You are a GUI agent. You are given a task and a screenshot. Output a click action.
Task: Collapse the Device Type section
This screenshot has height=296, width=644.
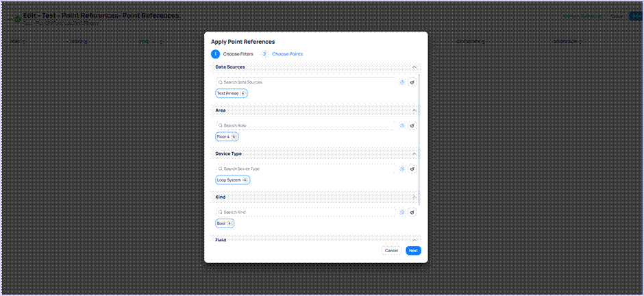414,153
